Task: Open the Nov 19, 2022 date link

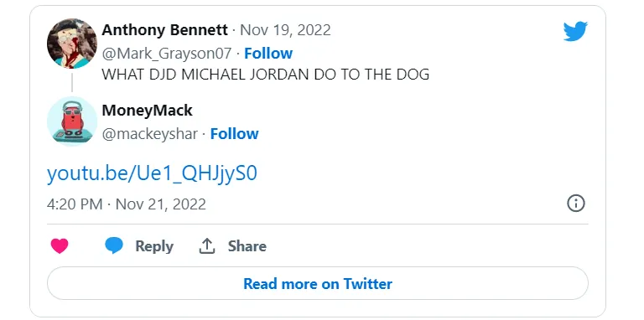Action: [285, 30]
